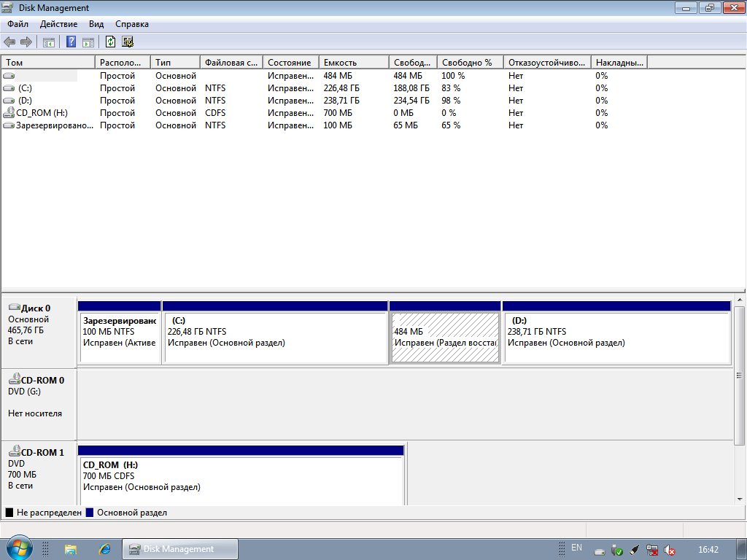Click the Файловая система column header

[x=231, y=63]
